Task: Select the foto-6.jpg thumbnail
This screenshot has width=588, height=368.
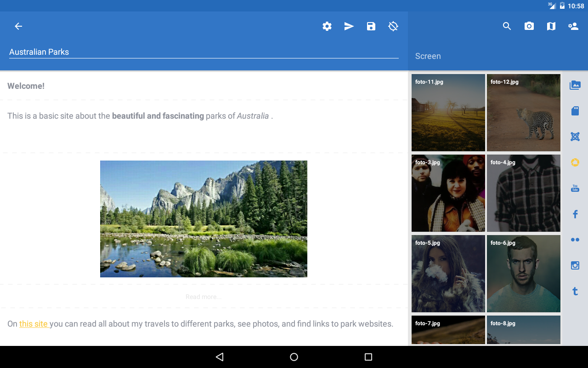Action: pyautogui.click(x=524, y=274)
